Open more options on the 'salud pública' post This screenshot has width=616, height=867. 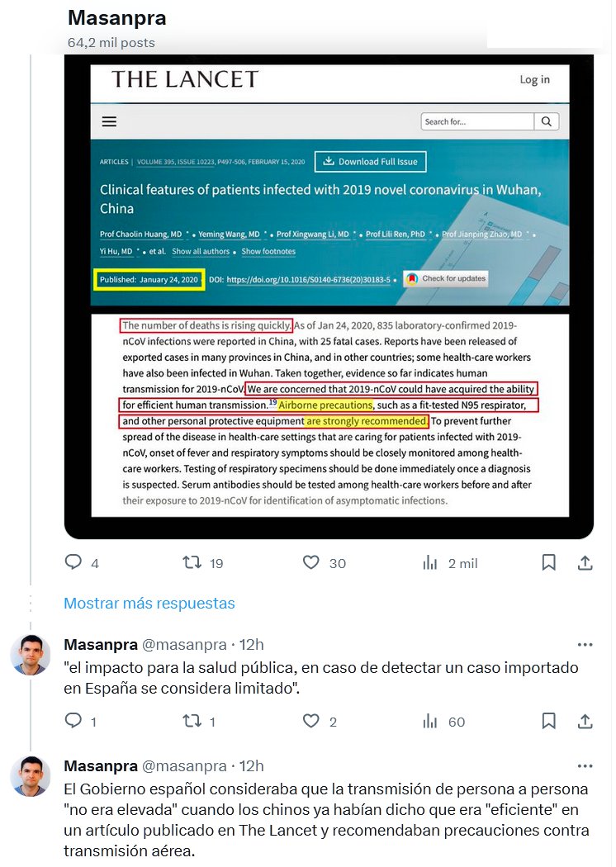tap(585, 645)
